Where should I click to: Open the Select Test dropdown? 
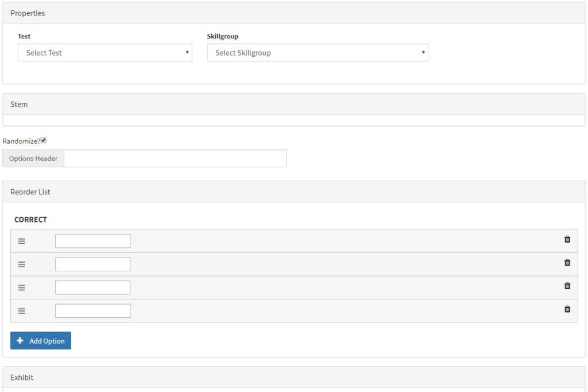[x=105, y=52]
